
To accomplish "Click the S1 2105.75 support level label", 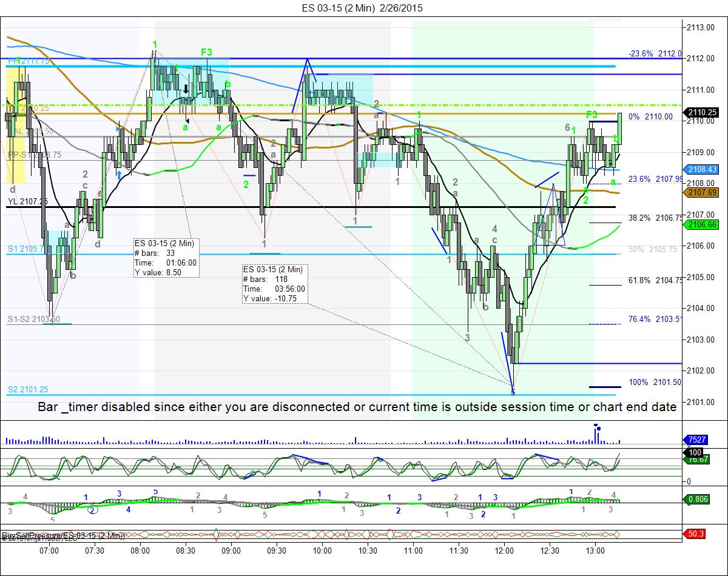I will (x=26, y=249).
